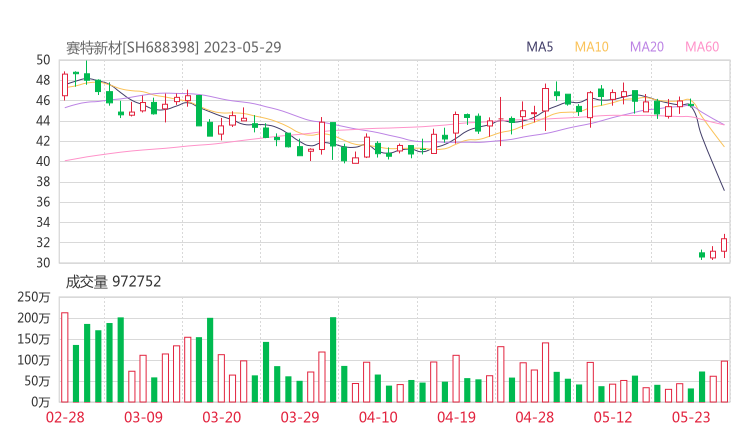Screen dimensions: 740x440
Task: Click the last red candlestick near 32
Action: [724, 245]
